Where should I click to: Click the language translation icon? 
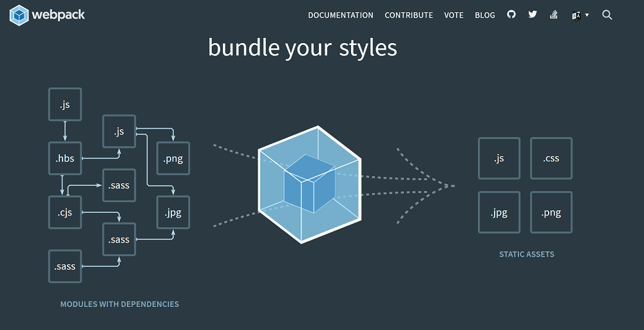point(576,15)
